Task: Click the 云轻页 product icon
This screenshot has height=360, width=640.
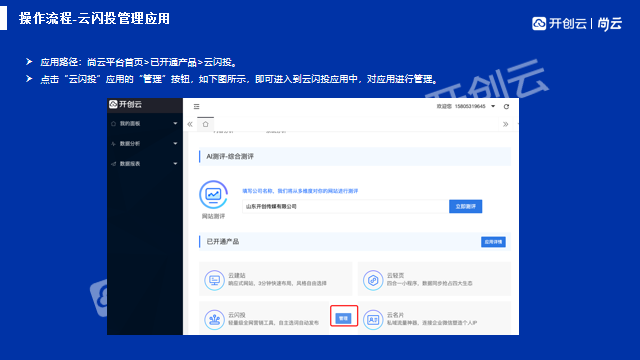Action: pyautogui.click(x=373, y=280)
